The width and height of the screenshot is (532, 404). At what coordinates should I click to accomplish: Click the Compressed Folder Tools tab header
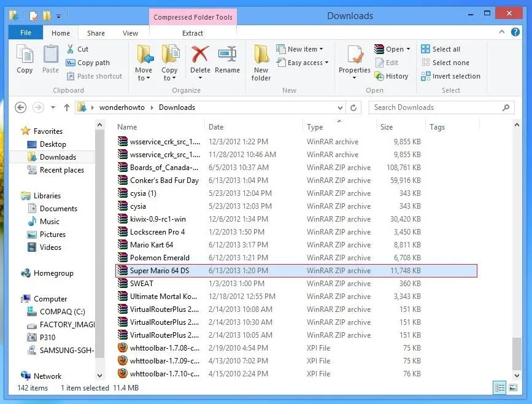point(193,17)
